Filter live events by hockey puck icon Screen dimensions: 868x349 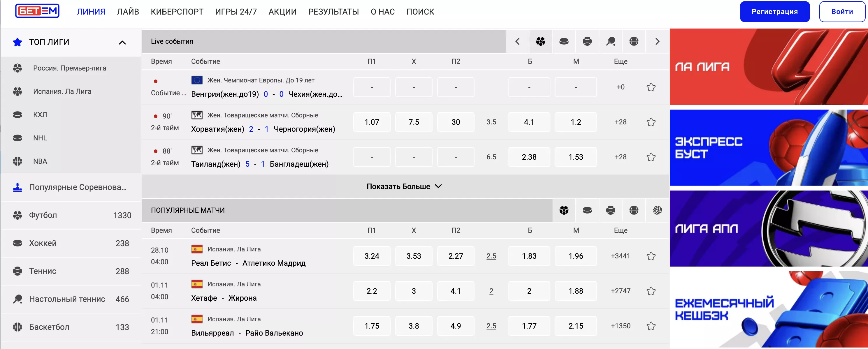(564, 41)
